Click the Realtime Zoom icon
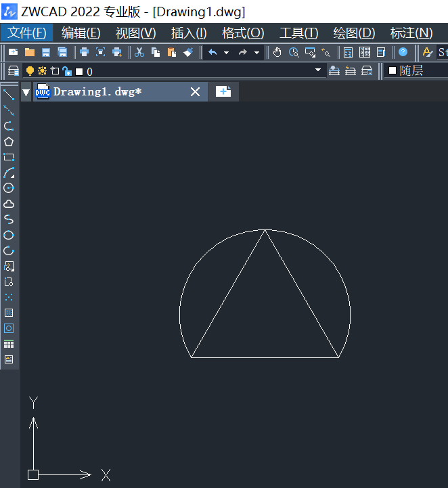Viewport: 448px width, 488px height. click(294, 52)
